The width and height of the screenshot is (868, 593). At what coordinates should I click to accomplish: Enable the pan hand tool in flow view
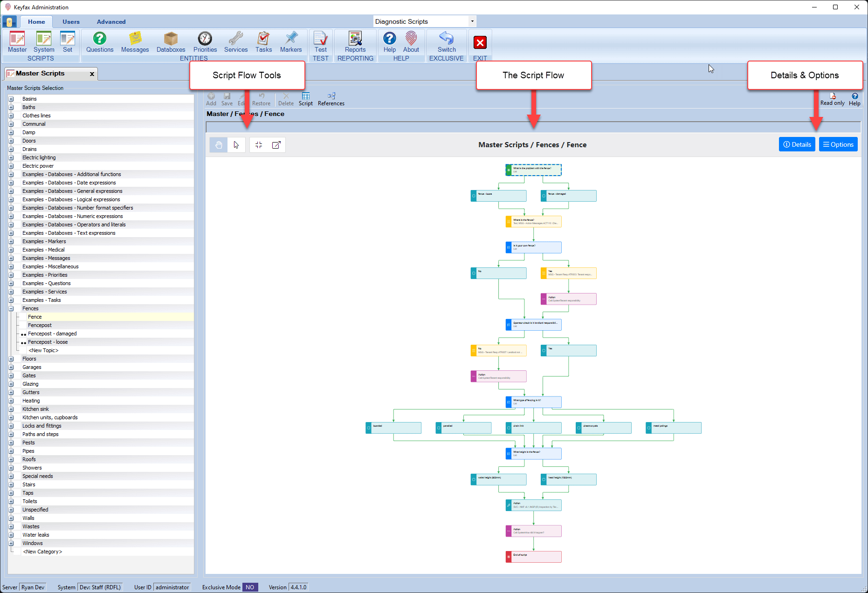click(x=218, y=144)
